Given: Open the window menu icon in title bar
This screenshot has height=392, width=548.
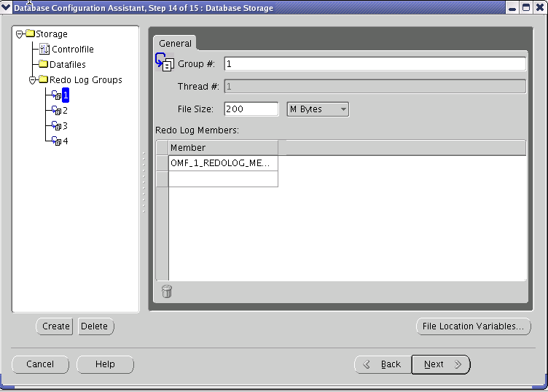Looking at the screenshot, I should point(6,7).
